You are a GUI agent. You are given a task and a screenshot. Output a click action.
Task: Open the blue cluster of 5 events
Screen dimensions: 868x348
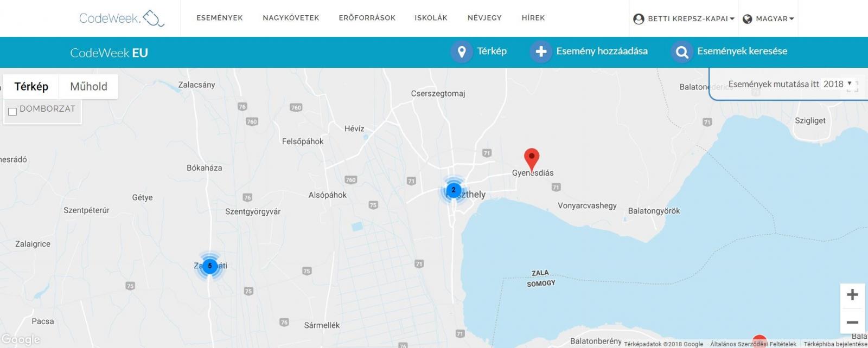click(x=209, y=266)
